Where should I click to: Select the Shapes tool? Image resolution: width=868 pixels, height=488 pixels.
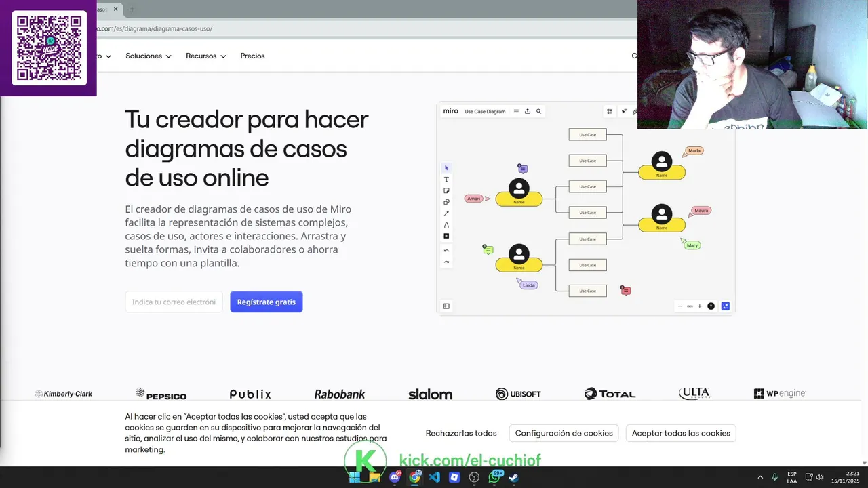(446, 202)
